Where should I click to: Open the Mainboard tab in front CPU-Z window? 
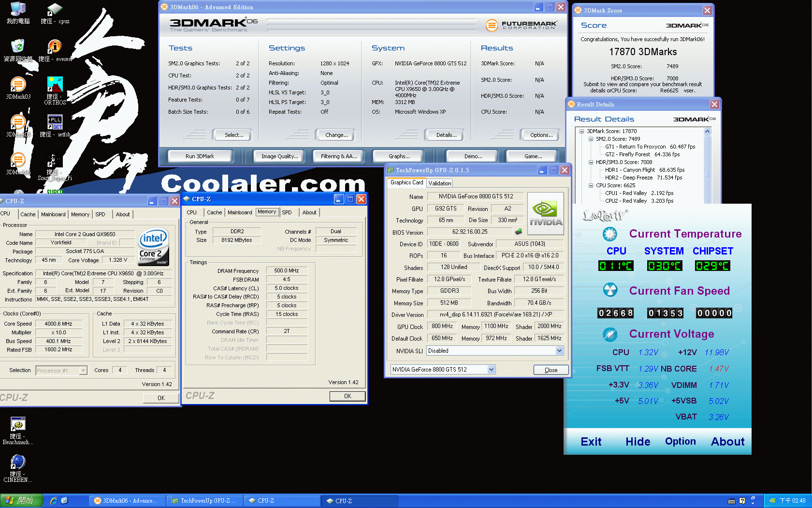[x=240, y=212]
